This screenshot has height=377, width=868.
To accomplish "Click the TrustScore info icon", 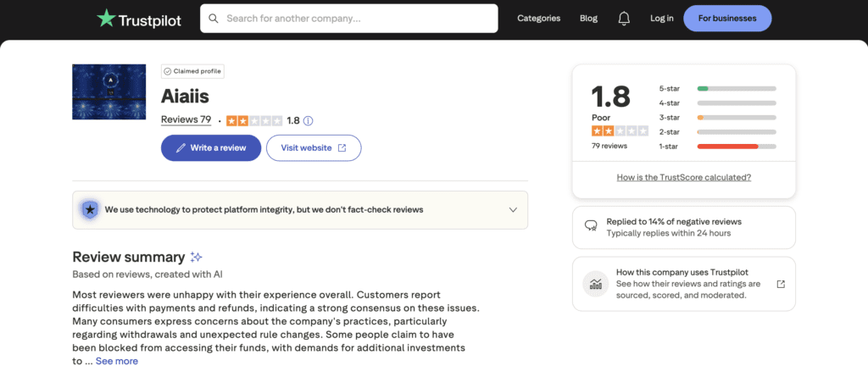I will 309,120.
